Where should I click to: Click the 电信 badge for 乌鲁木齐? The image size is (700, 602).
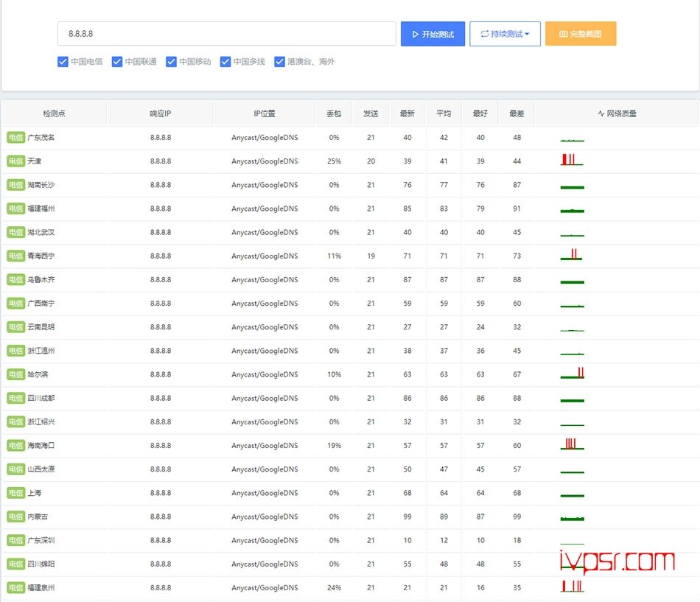click(15, 279)
